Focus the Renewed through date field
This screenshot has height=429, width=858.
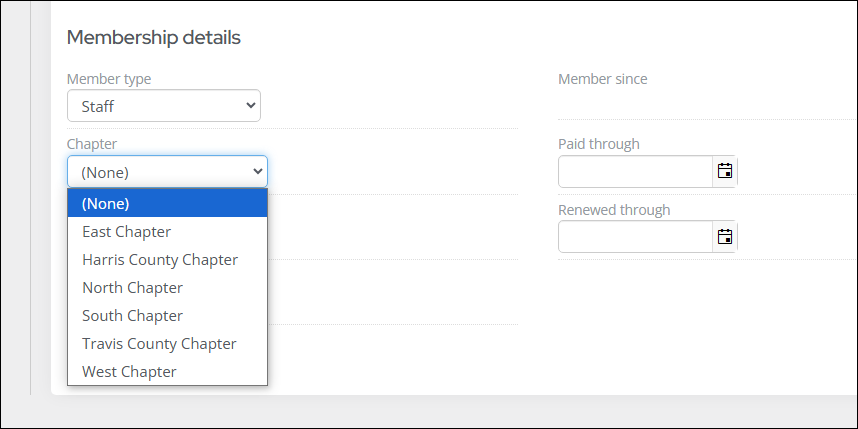click(x=635, y=237)
